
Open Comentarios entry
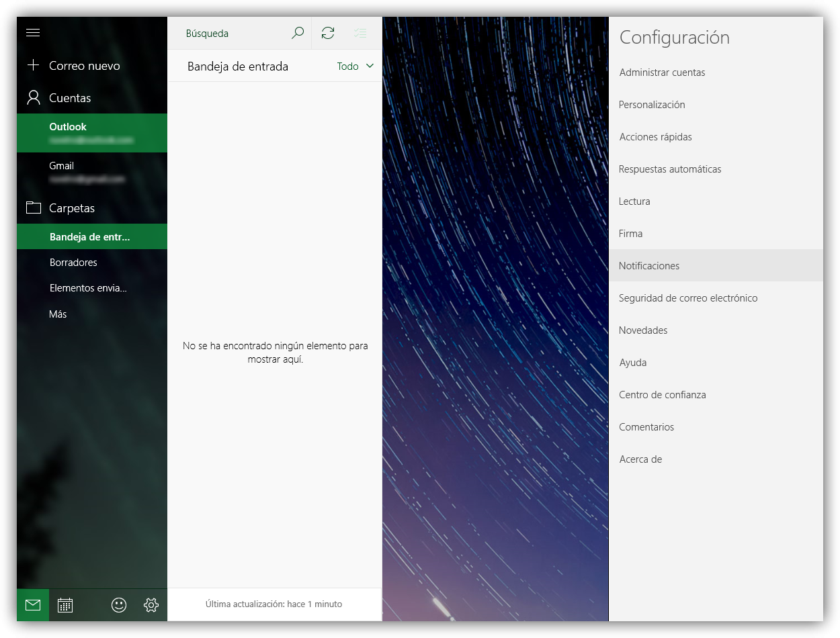click(x=716, y=427)
